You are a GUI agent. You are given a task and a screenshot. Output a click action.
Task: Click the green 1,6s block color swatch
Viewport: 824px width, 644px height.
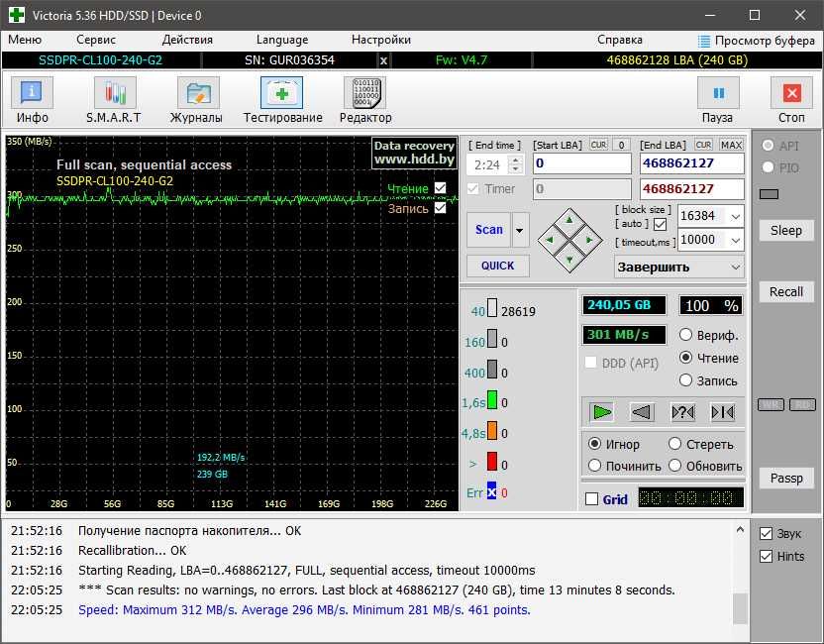[x=492, y=399]
